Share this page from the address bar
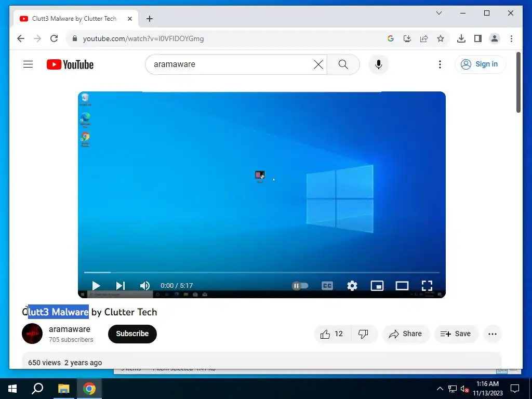Image resolution: width=532 pixels, height=399 pixels. (424, 38)
